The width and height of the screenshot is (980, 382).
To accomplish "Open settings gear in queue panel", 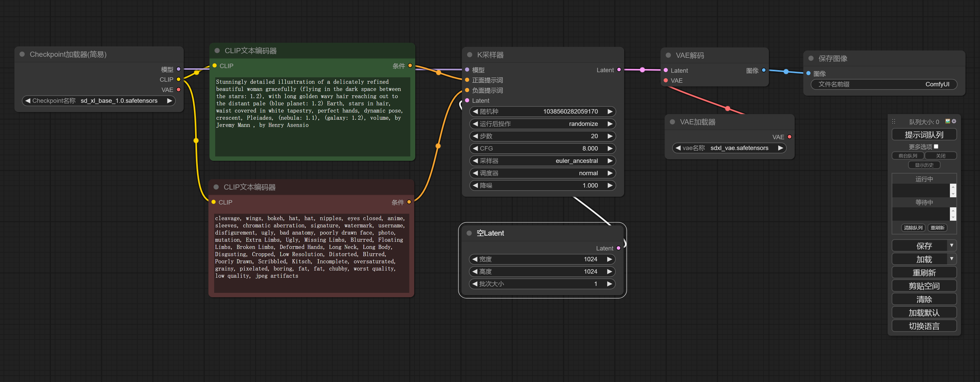I will tap(954, 121).
